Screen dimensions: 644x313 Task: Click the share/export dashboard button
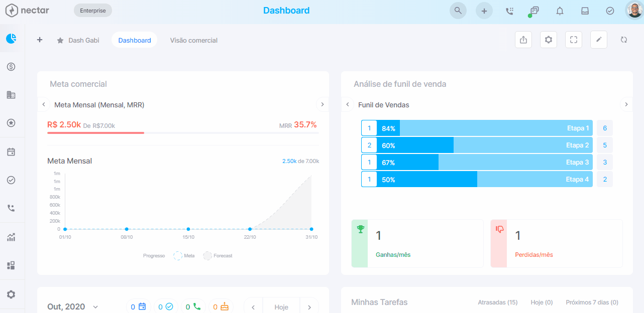click(x=523, y=40)
